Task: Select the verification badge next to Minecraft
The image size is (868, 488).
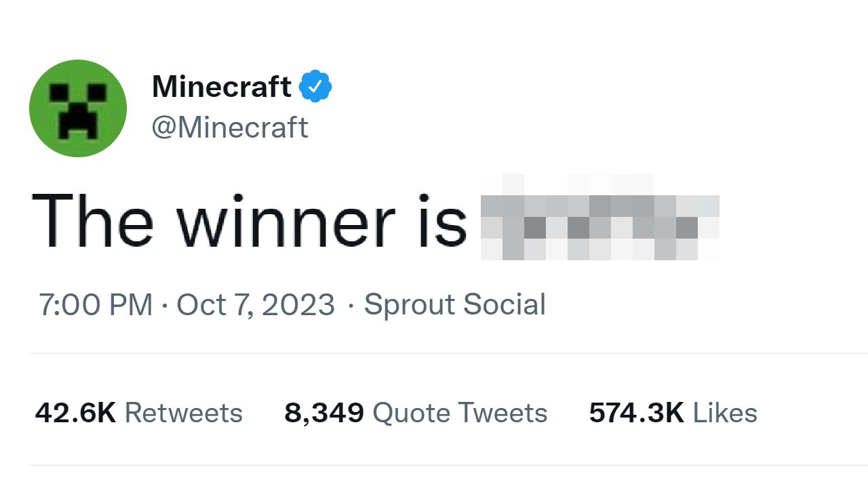Action: coord(315,85)
